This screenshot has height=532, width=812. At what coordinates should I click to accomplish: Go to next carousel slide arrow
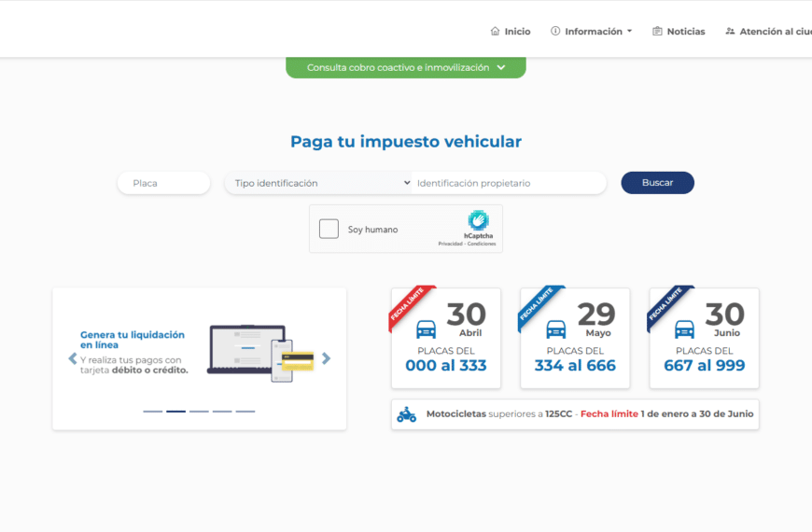(x=327, y=358)
